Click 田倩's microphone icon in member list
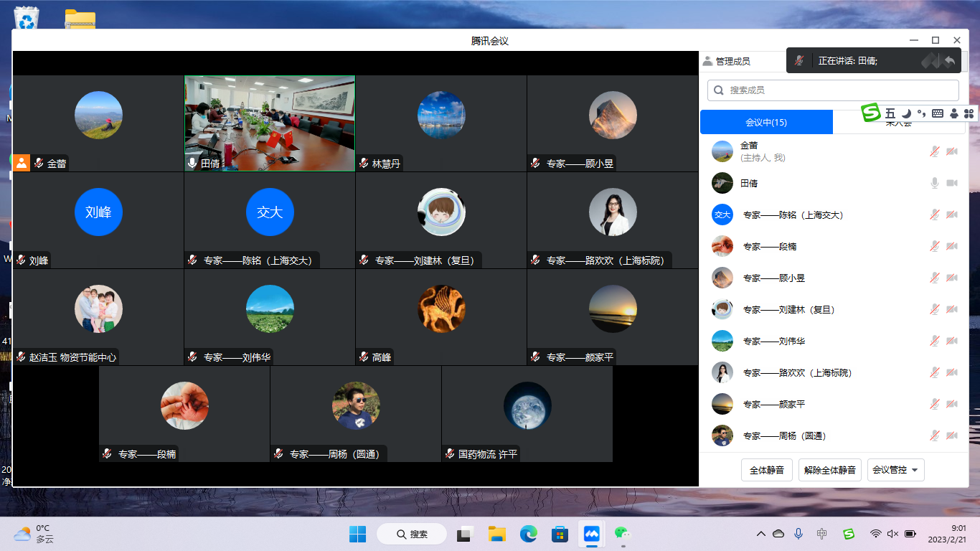 coord(934,184)
